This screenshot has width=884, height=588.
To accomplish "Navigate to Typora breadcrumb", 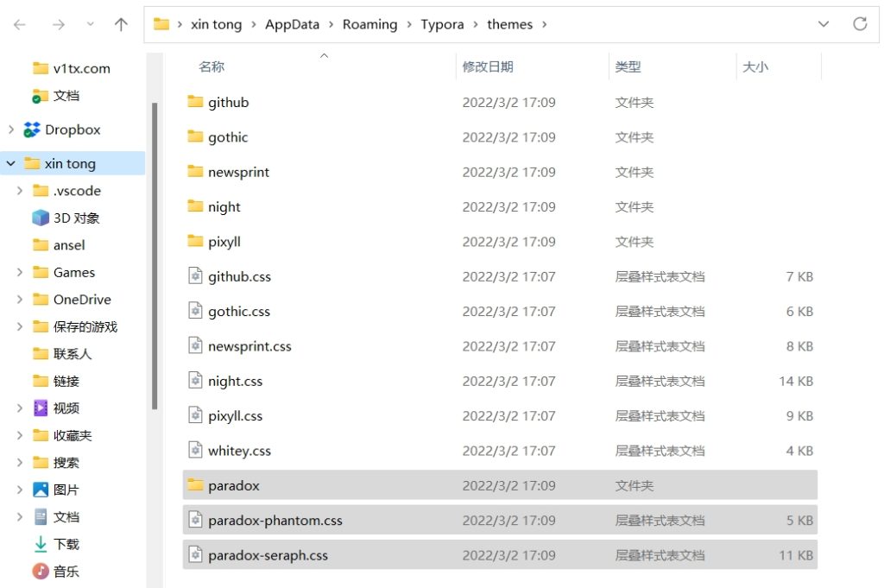I will click(442, 24).
